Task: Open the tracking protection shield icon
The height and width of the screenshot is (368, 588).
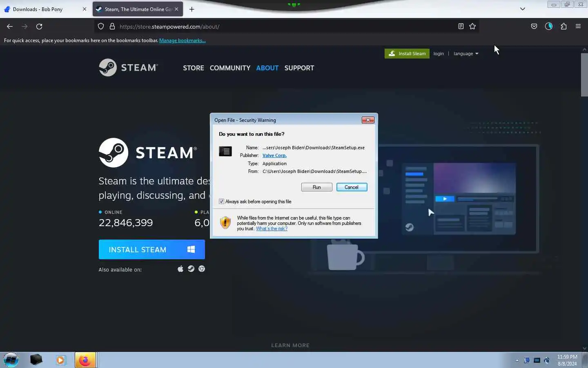Action: click(101, 27)
